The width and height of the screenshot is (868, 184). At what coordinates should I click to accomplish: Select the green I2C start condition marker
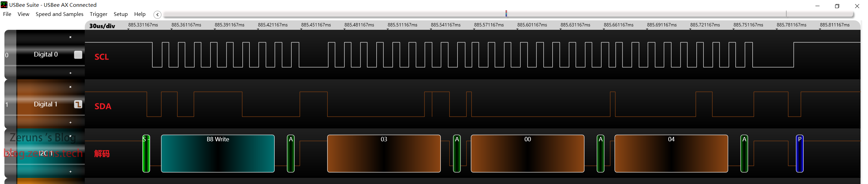click(x=146, y=154)
